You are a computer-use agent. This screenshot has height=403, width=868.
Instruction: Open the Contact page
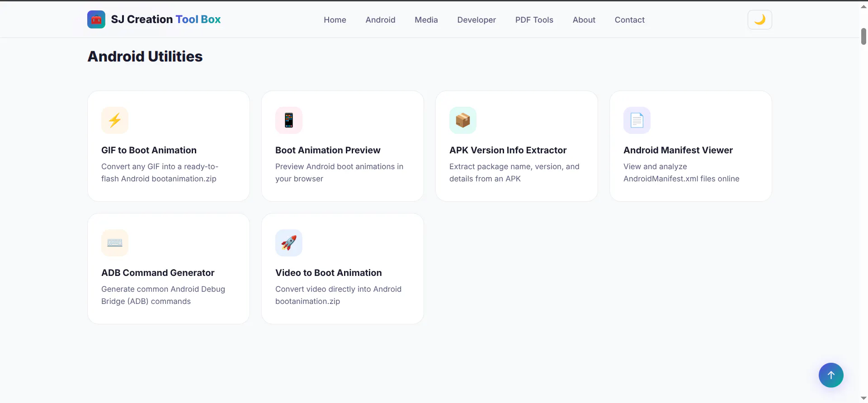tap(630, 20)
